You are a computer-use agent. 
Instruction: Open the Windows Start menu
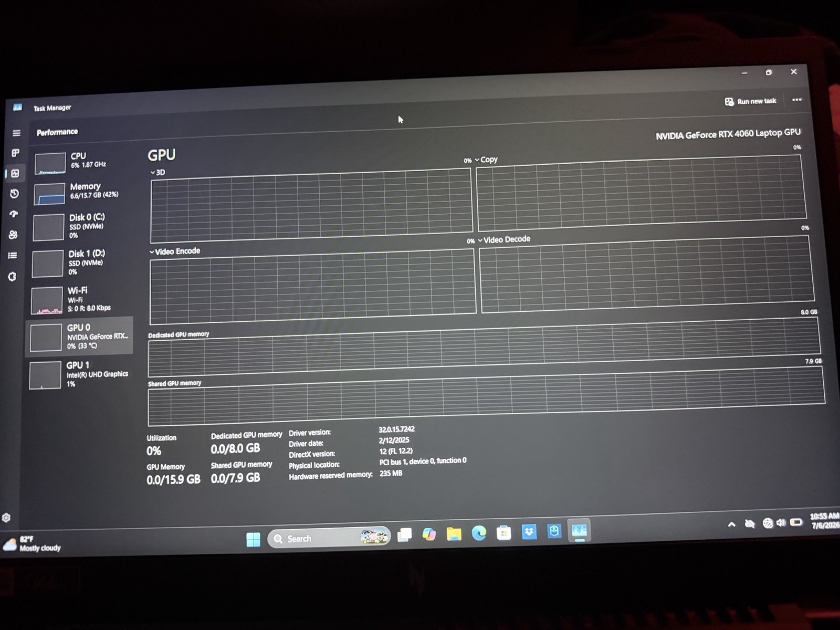click(x=253, y=539)
